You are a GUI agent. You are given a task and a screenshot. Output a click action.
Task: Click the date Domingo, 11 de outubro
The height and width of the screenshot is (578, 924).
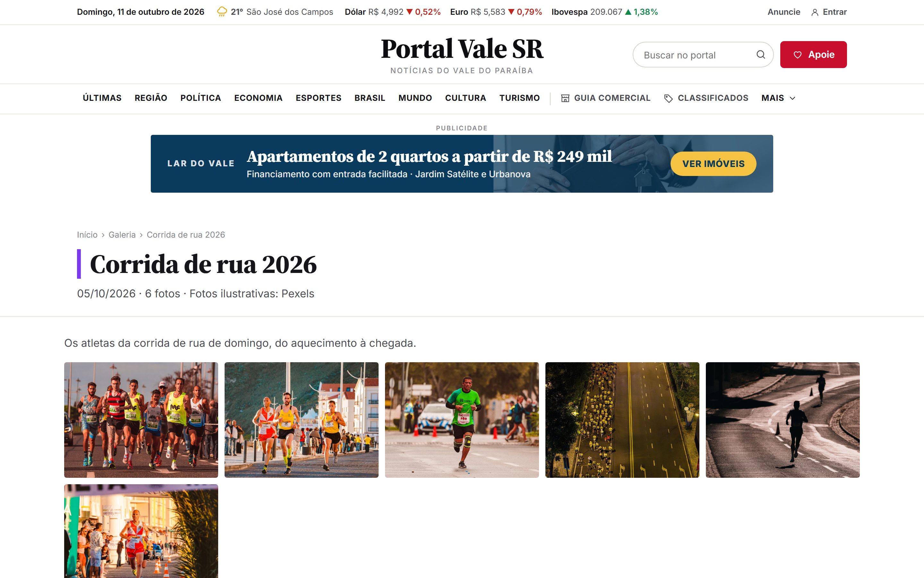coord(141,12)
